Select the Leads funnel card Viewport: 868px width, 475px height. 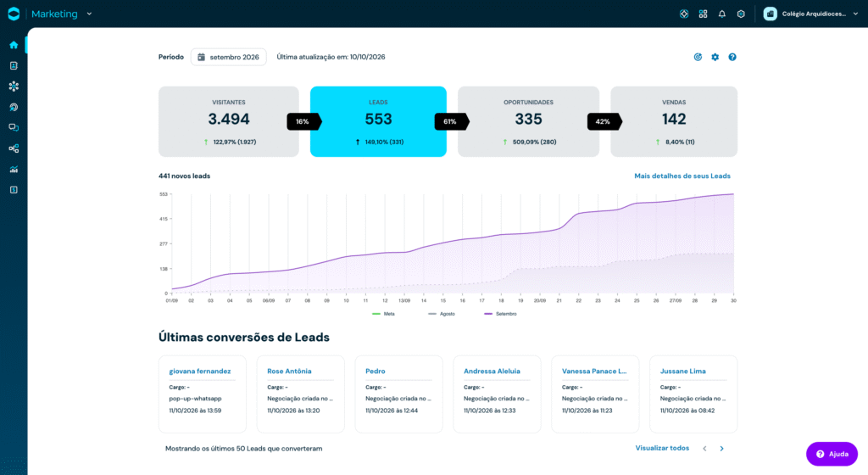378,121
